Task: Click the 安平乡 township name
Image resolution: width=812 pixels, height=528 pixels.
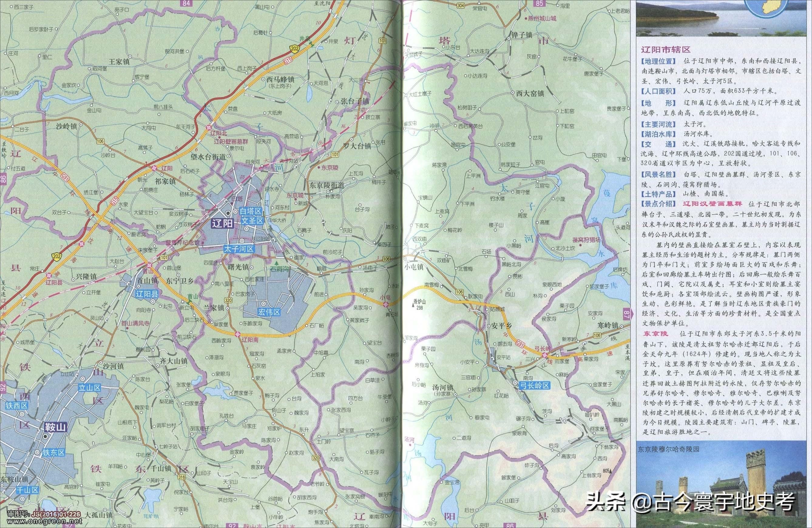Action: (x=502, y=326)
